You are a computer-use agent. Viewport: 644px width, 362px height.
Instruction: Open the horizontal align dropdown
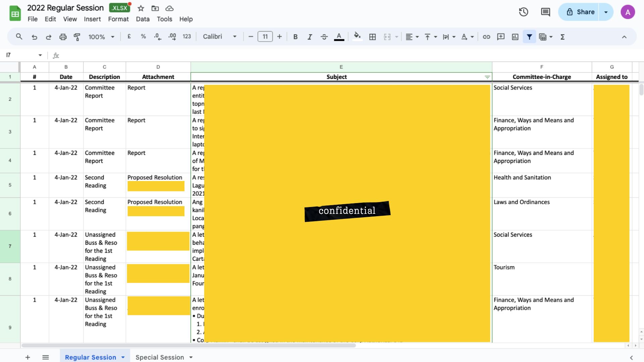click(412, 37)
